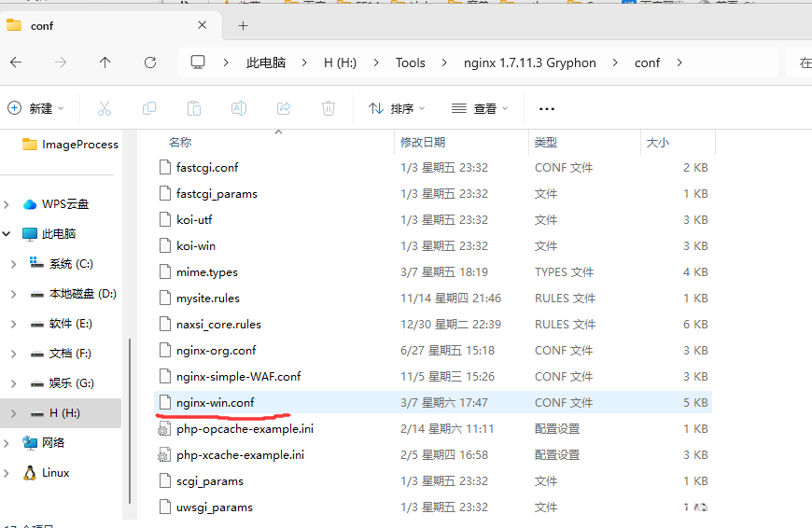Select the conf tab
Screen dimensions: 812x528
tap(111, 25)
